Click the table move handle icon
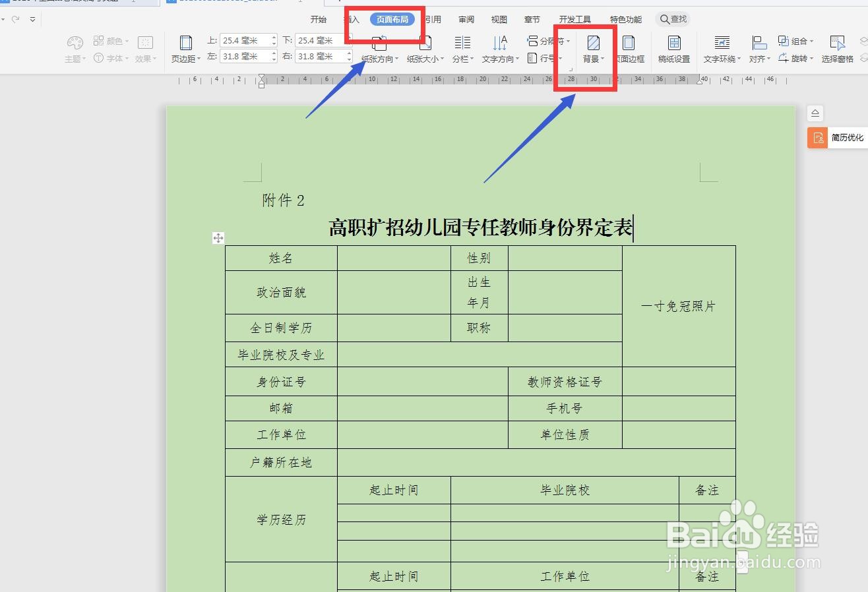Viewport: 868px width, 592px height. pyautogui.click(x=218, y=238)
